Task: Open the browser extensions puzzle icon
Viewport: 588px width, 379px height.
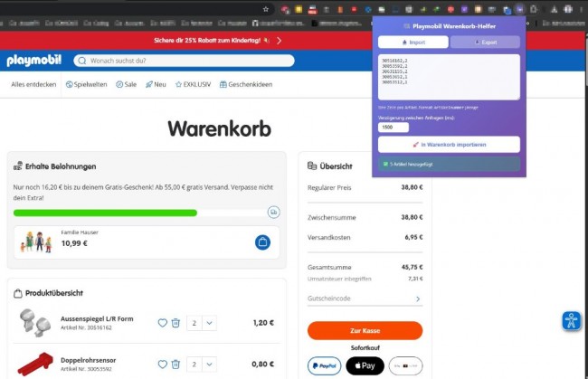Action: click(x=534, y=9)
